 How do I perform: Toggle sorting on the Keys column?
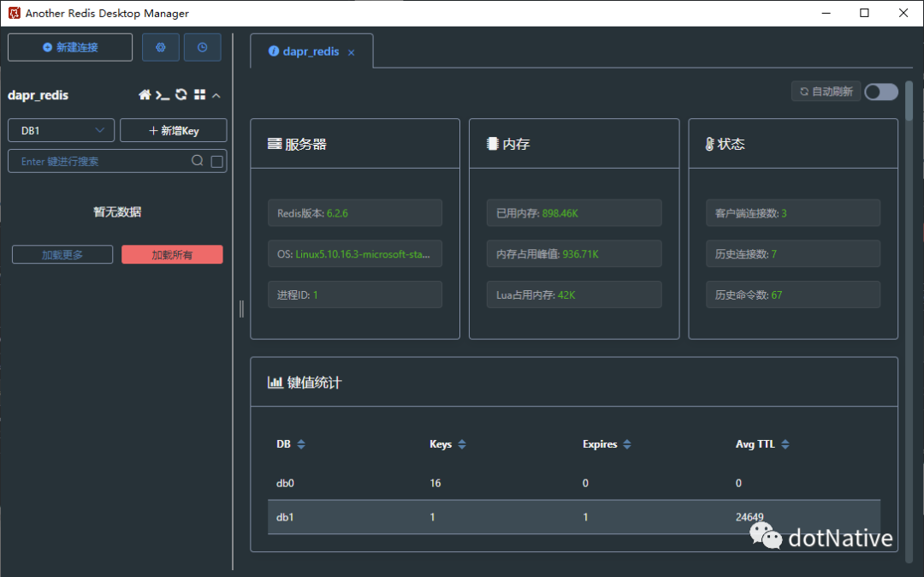(462, 443)
